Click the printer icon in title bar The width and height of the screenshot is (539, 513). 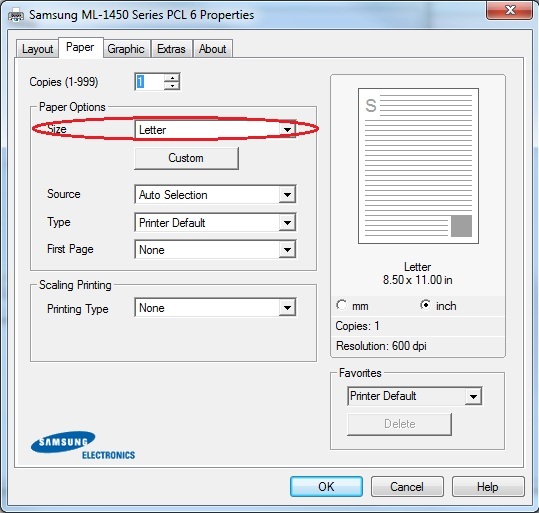[x=16, y=15]
